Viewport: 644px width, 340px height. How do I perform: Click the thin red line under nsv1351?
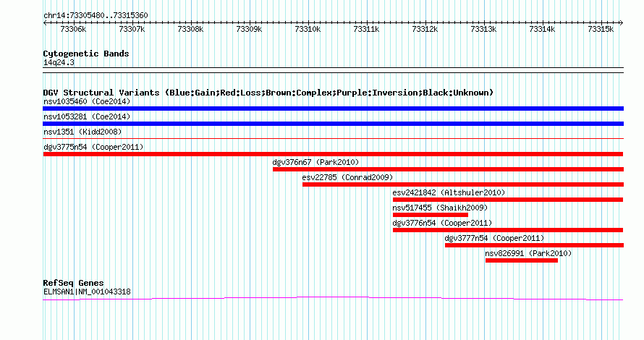pos(333,139)
